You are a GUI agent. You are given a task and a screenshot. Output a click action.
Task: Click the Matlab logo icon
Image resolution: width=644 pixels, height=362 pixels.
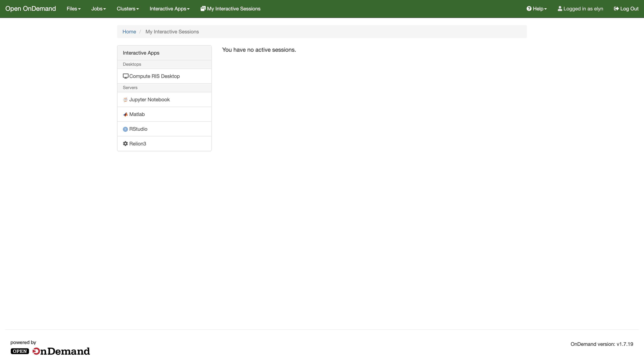(125, 114)
